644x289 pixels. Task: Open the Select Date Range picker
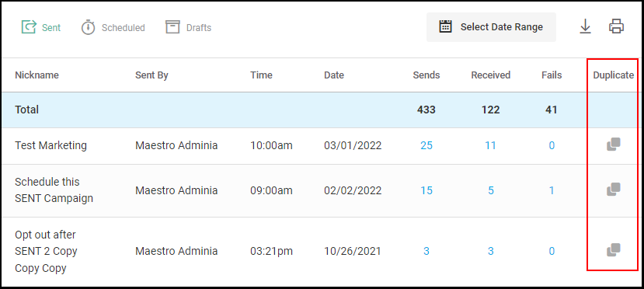coord(491,27)
